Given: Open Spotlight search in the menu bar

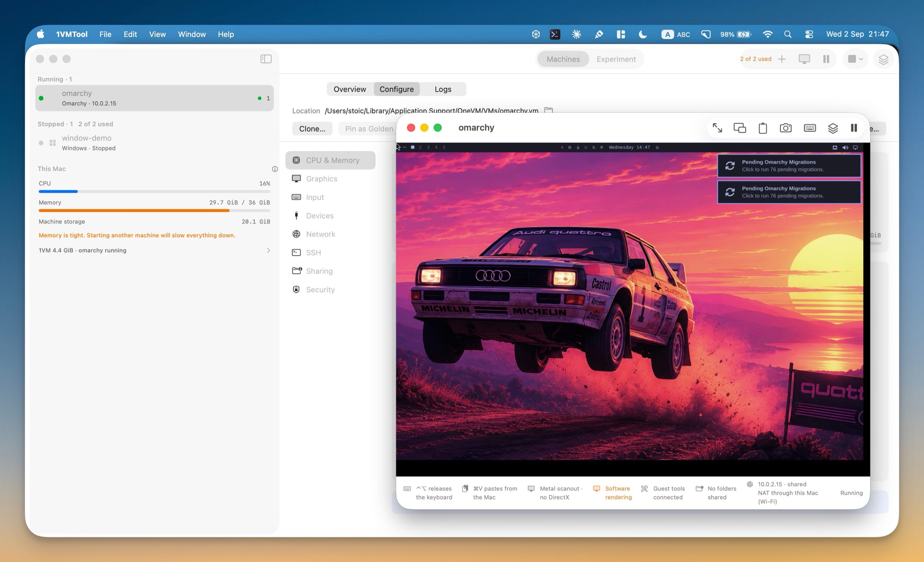Looking at the screenshot, I should 788,34.
